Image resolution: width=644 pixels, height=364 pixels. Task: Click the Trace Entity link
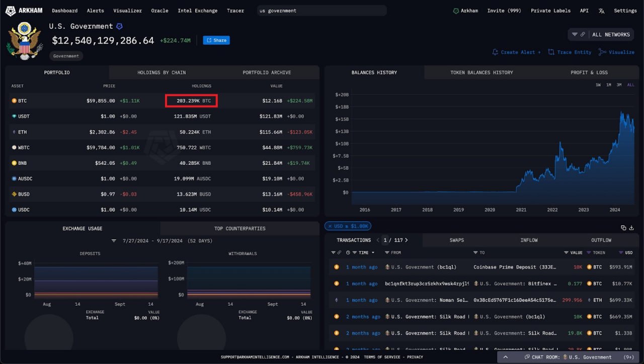point(570,52)
